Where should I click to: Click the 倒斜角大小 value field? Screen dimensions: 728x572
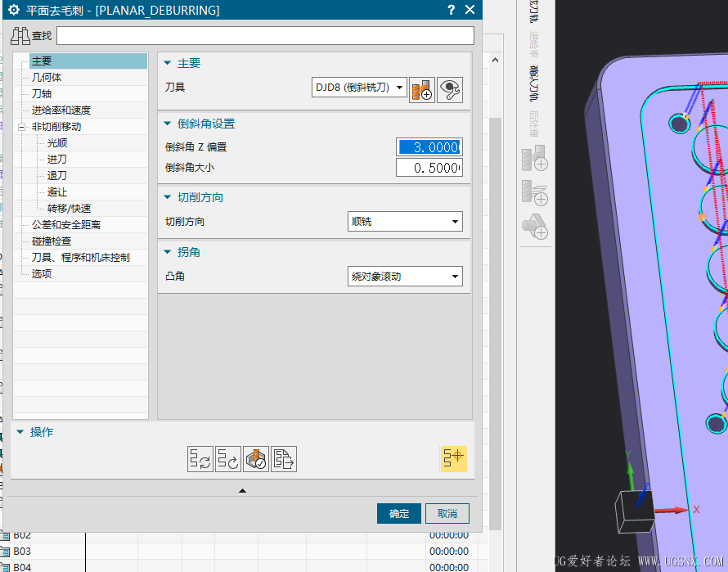pyautogui.click(x=429, y=168)
